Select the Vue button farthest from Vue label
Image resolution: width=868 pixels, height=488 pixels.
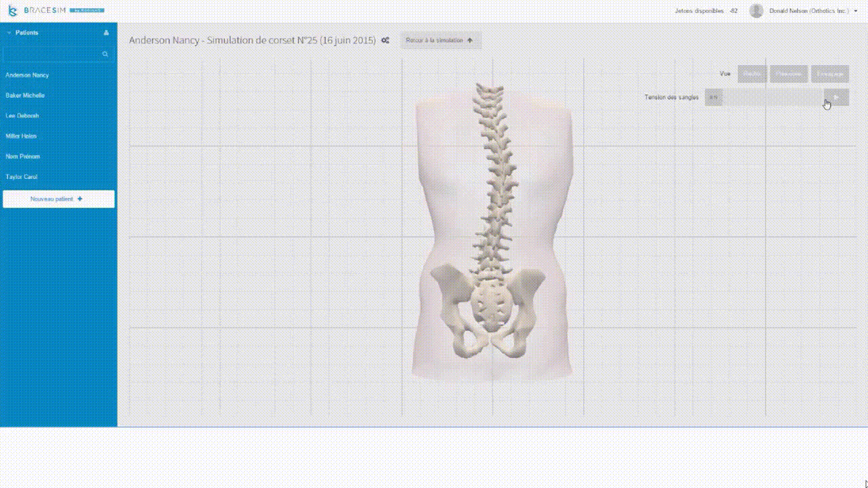tap(830, 74)
